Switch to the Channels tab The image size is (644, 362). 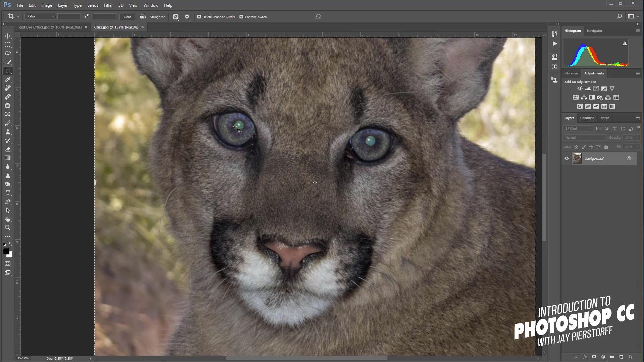587,118
